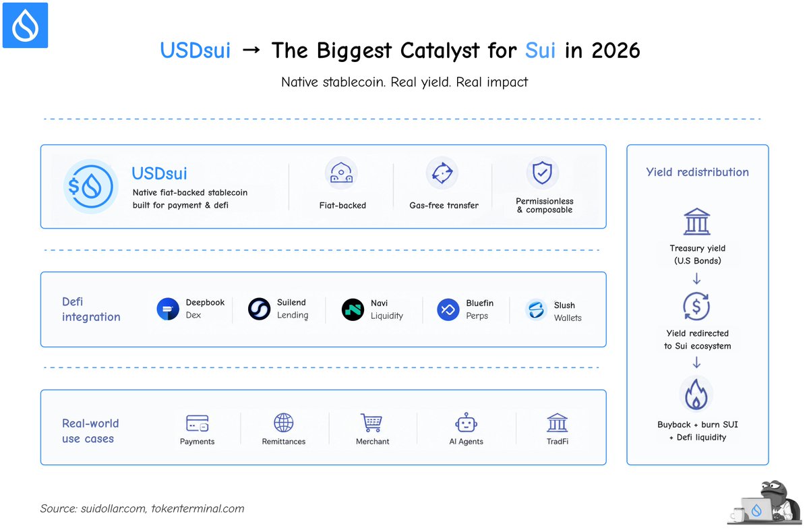Click the 'Suilend' name text
The width and height of the screenshot is (809, 532).
[291, 303]
